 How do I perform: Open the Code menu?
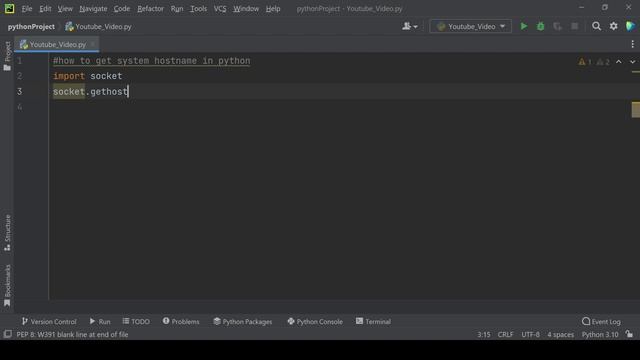click(x=122, y=9)
